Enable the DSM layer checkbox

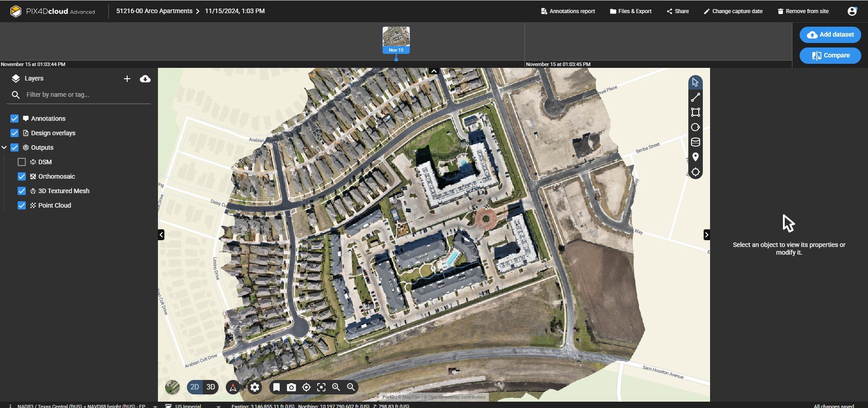(x=22, y=162)
